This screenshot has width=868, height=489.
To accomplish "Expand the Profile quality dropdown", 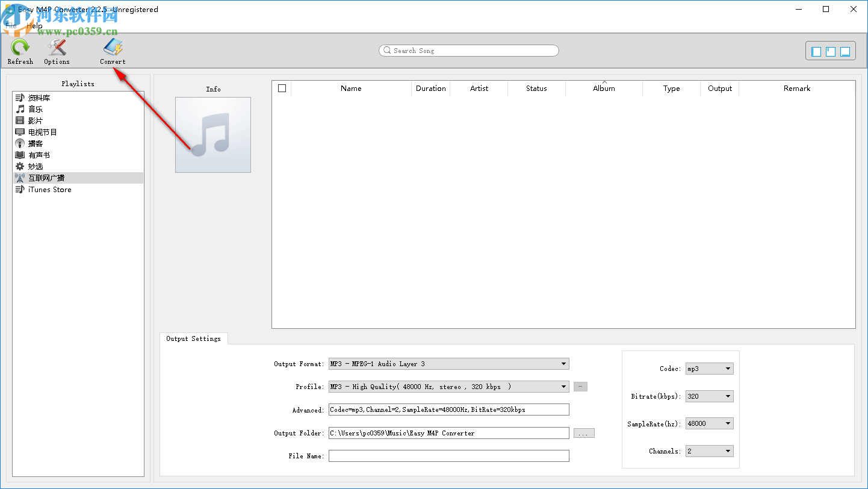I will [562, 387].
